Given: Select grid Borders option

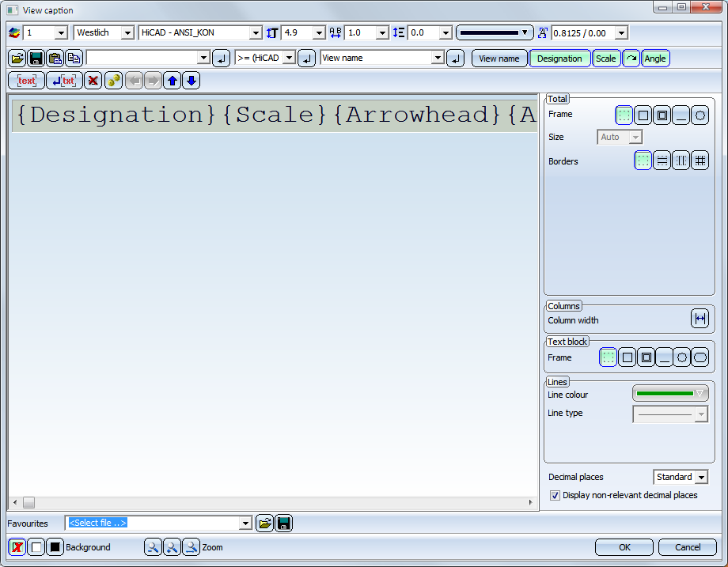Looking at the screenshot, I should click(x=700, y=161).
